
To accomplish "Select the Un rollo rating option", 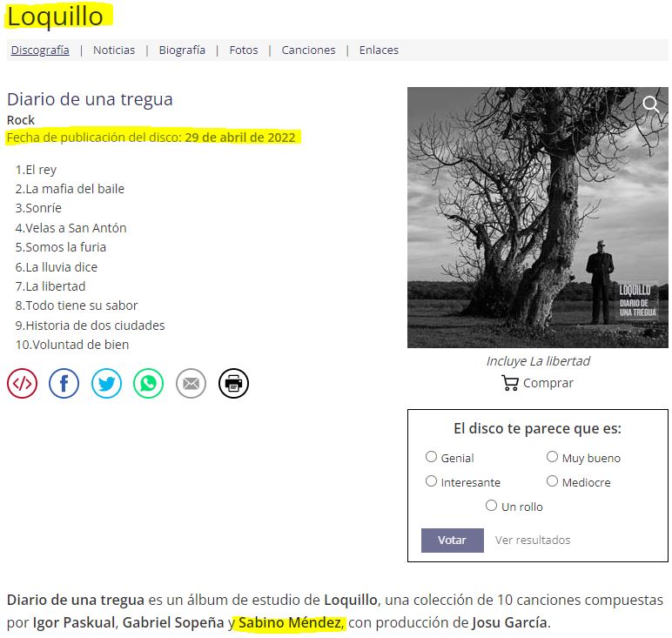I will tap(491, 506).
